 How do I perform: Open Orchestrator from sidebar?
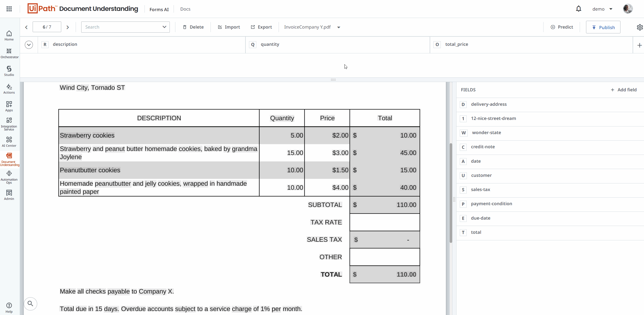click(x=9, y=53)
